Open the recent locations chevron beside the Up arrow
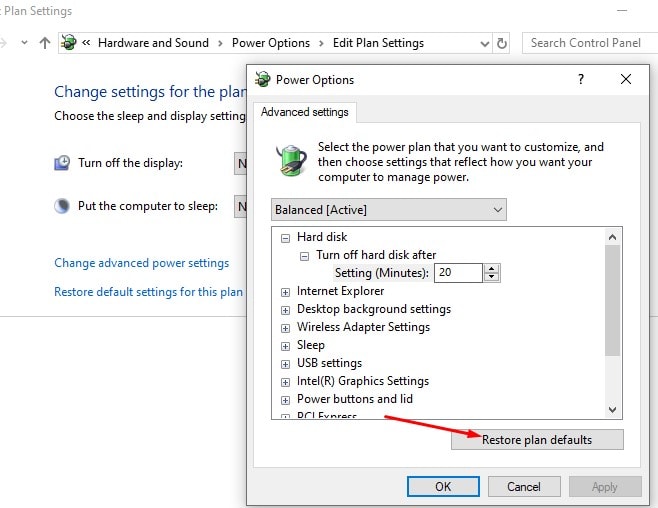The width and height of the screenshot is (658, 508). point(24,42)
